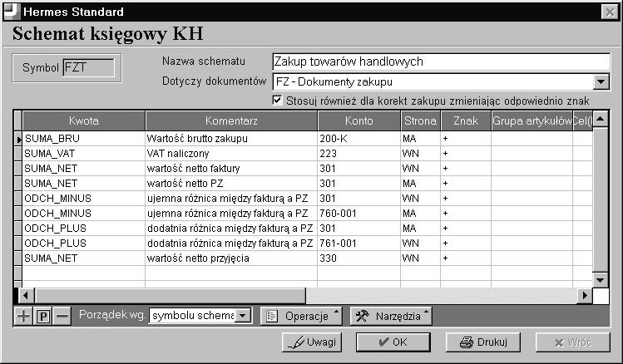Click 'wartość netto PZ' cell
This screenshot has height=364, width=623.
[x=231, y=184]
